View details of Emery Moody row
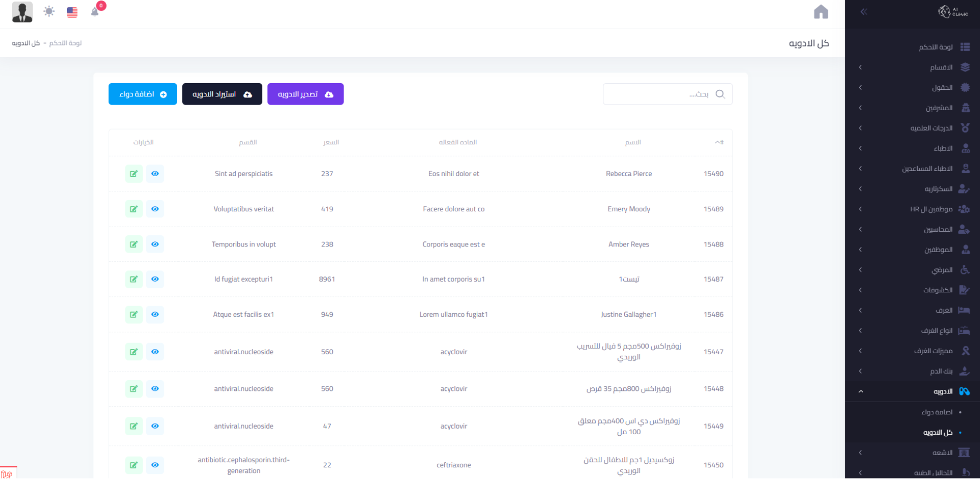 pyautogui.click(x=155, y=209)
